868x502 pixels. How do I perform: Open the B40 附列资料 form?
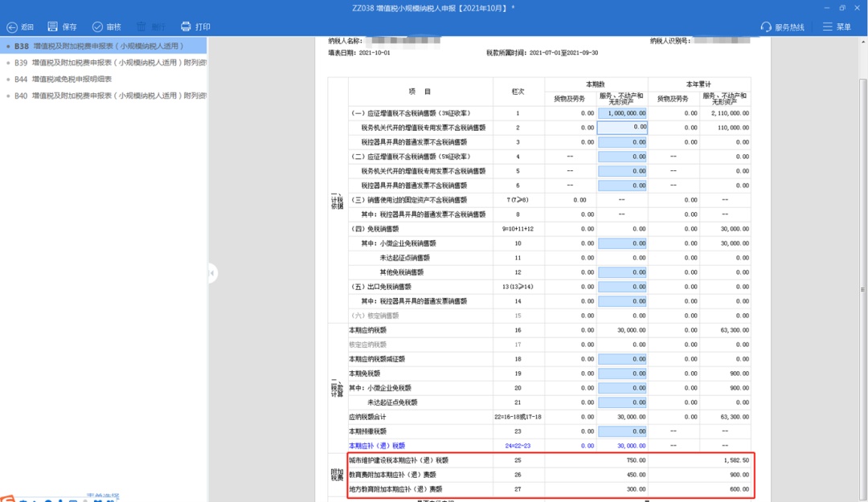pos(103,95)
